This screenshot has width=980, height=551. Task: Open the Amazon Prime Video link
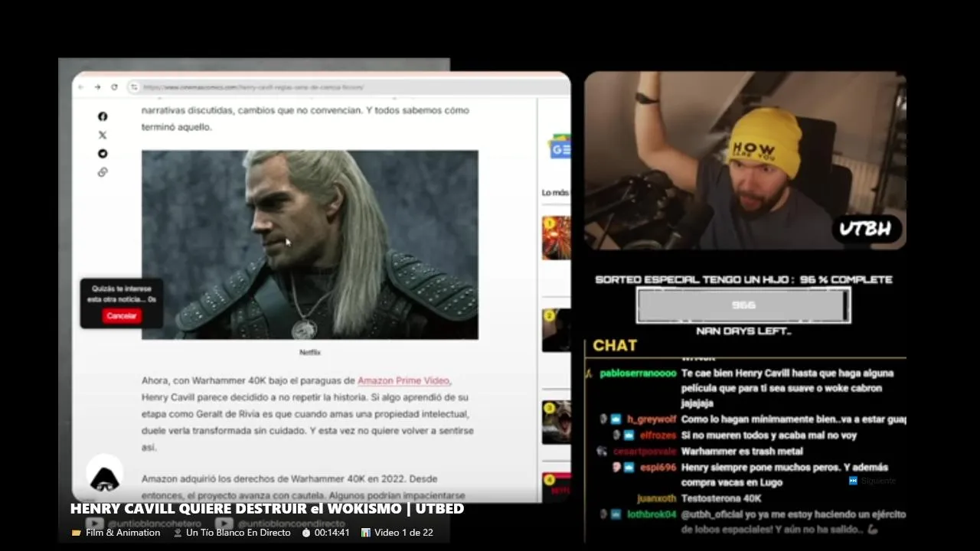[403, 380]
